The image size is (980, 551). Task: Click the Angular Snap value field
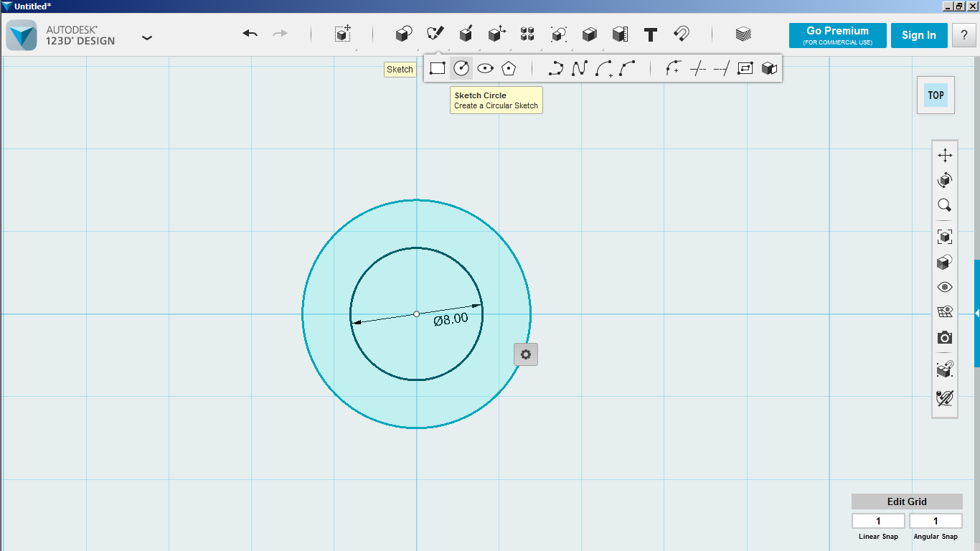pos(936,521)
